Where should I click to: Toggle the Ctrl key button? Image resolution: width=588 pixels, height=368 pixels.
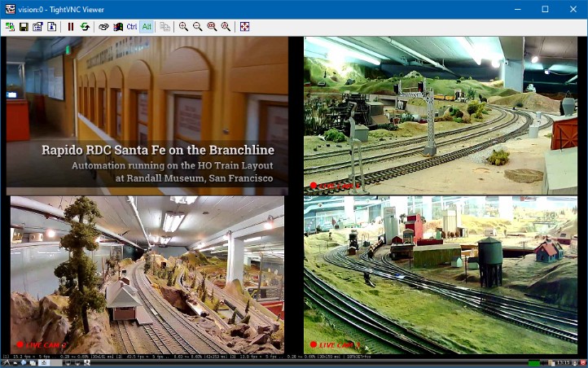coord(131,27)
